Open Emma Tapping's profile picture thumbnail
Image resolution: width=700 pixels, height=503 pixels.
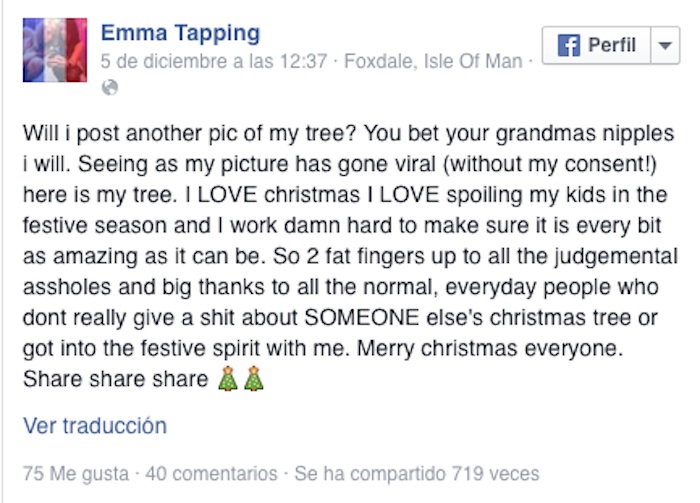click(55, 50)
